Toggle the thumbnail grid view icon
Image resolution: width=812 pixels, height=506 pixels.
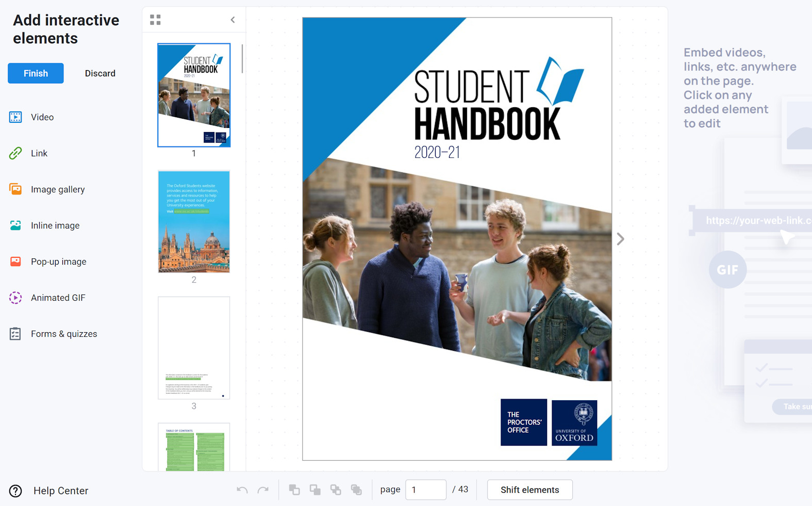pos(155,20)
